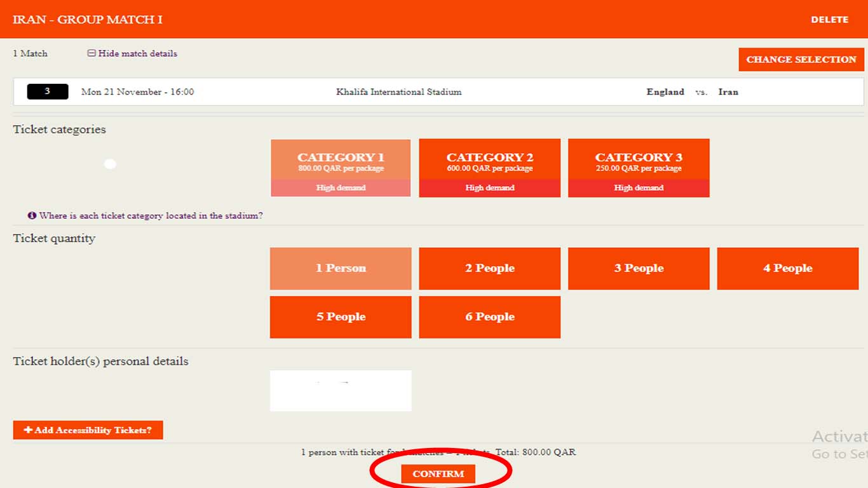Select 3 People ticket quantity
The width and height of the screenshot is (868, 488).
[639, 268]
